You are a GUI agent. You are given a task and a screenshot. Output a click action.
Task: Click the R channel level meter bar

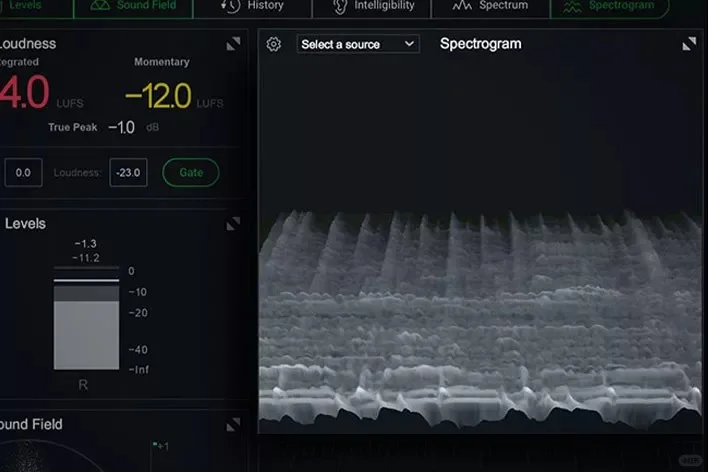tap(86, 318)
